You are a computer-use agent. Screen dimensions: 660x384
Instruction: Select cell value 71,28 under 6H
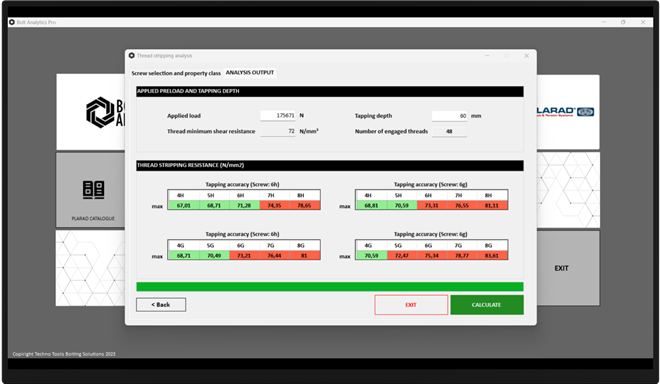[x=244, y=205]
